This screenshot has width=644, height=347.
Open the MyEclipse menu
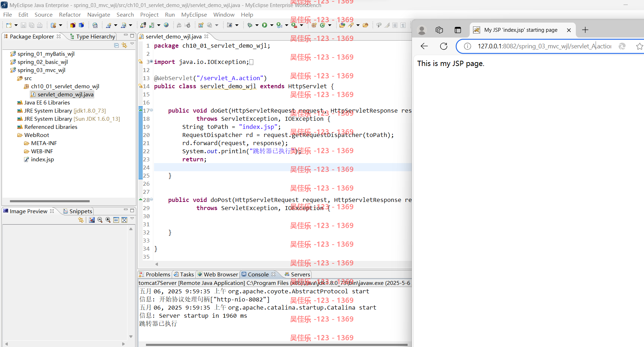click(194, 14)
